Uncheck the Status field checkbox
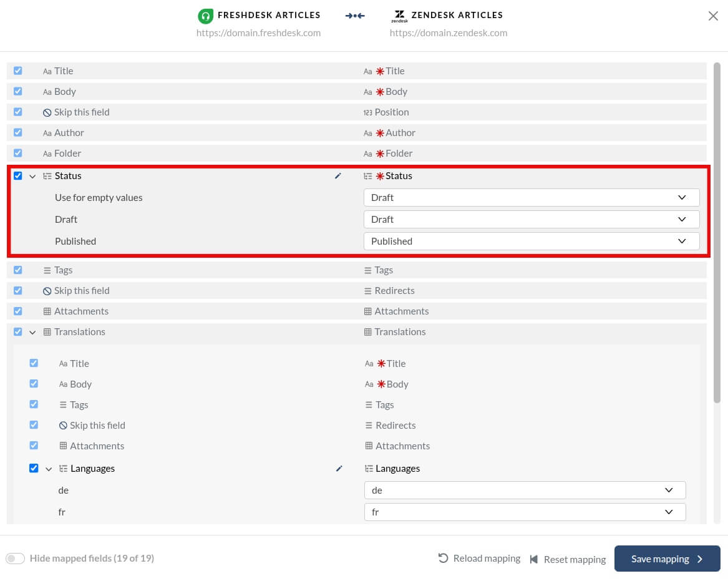This screenshot has height=581, width=728. pyautogui.click(x=17, y=175)
